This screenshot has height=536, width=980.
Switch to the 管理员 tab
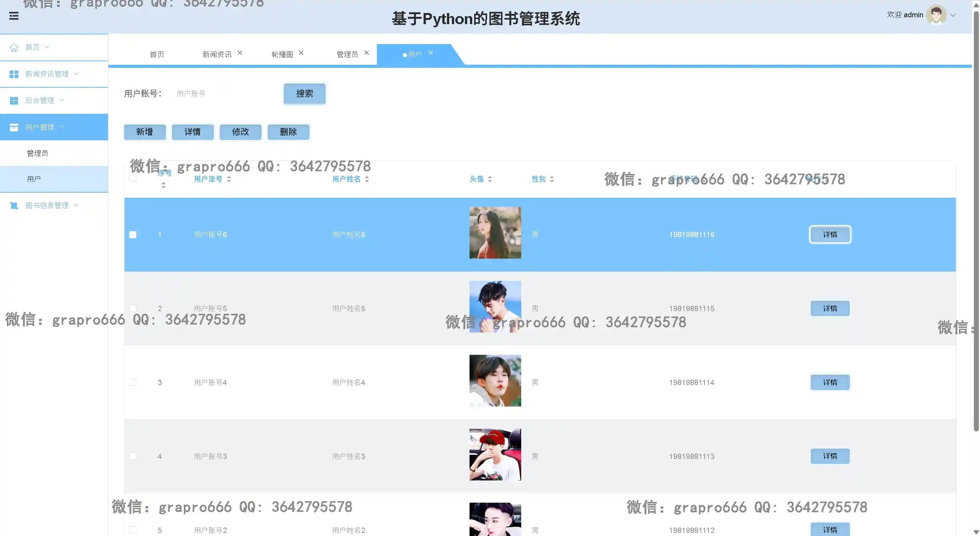(x=347, y=54)
